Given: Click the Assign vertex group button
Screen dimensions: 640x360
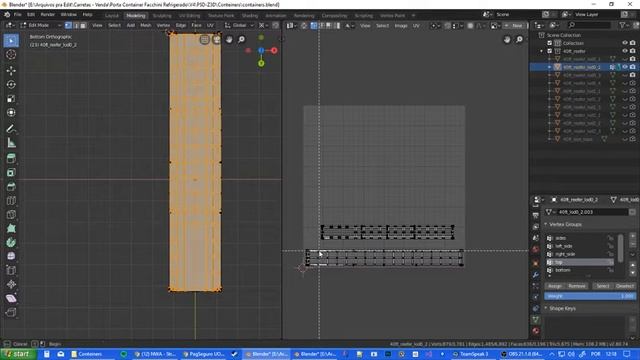Looking at the screenshot, I should click(554, 286).
